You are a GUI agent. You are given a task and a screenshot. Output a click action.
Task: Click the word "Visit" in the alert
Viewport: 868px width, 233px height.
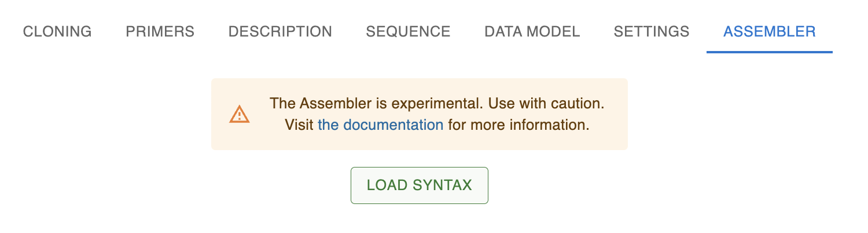click(299, 125)
